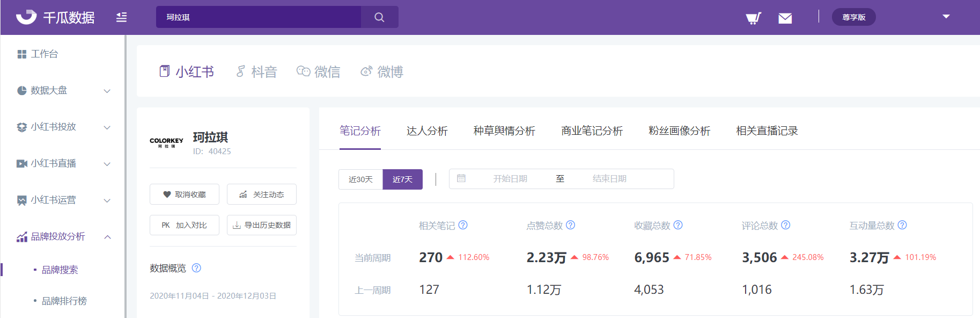Click the COLORKEY brand logo
The image size is (980, 318).
(166, 143)
